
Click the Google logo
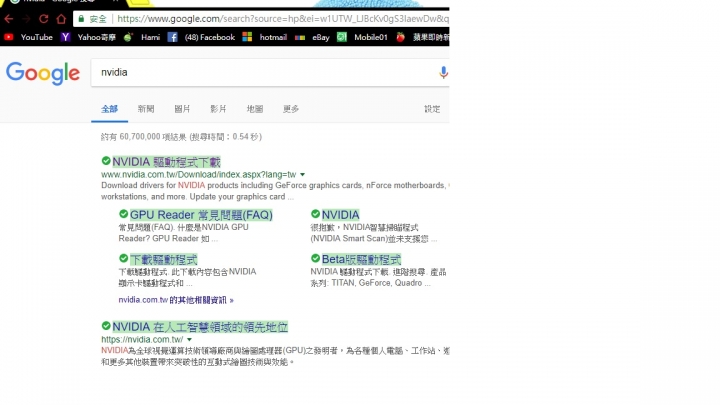click(43, 73)
